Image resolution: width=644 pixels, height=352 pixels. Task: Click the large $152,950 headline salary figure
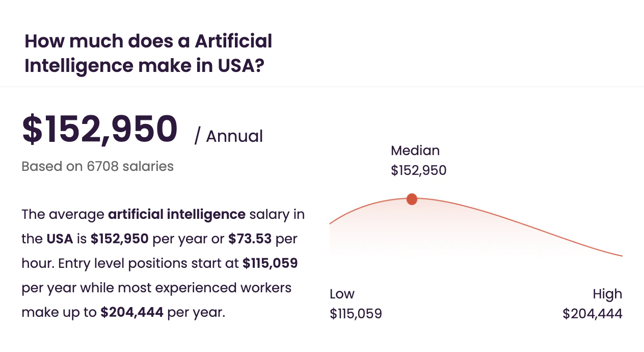[100, 130]
